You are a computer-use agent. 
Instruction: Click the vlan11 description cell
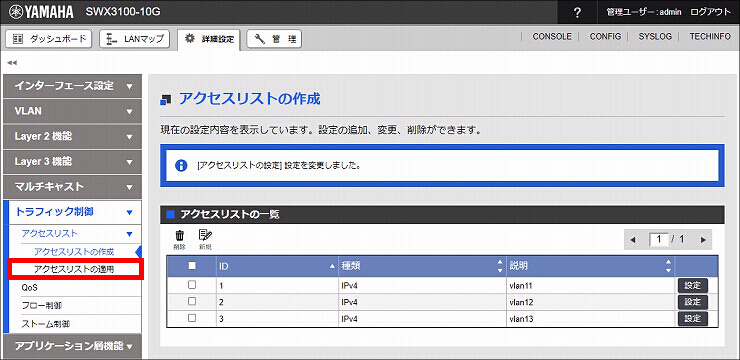[590, 285]
